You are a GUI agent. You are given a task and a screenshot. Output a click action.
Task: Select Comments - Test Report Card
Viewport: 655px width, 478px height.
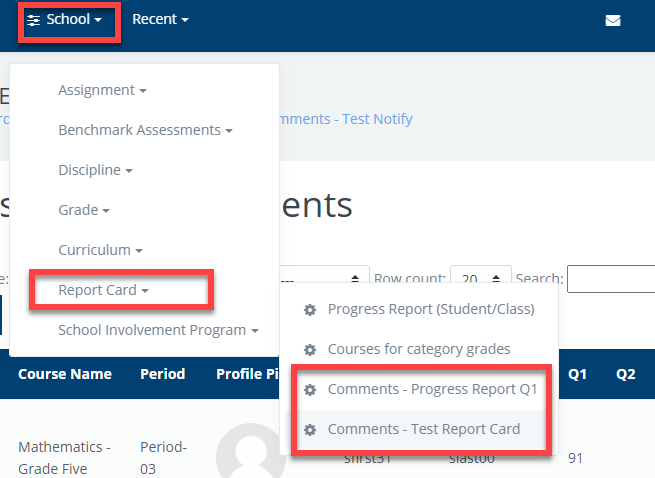(424, 430)
